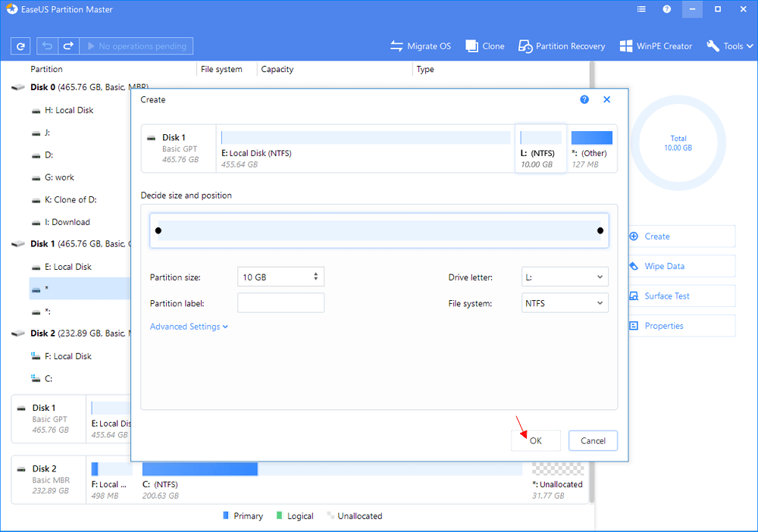
Task: Open Migrate OS tool
Action: pyautogui.click(x=421, y=46)
